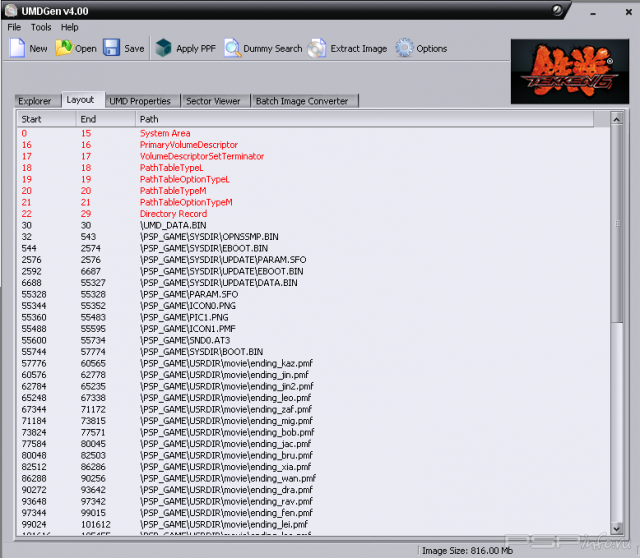Open the Help menu
The width and height of the screenshot is (640, 558).
[x=69, y=27]
